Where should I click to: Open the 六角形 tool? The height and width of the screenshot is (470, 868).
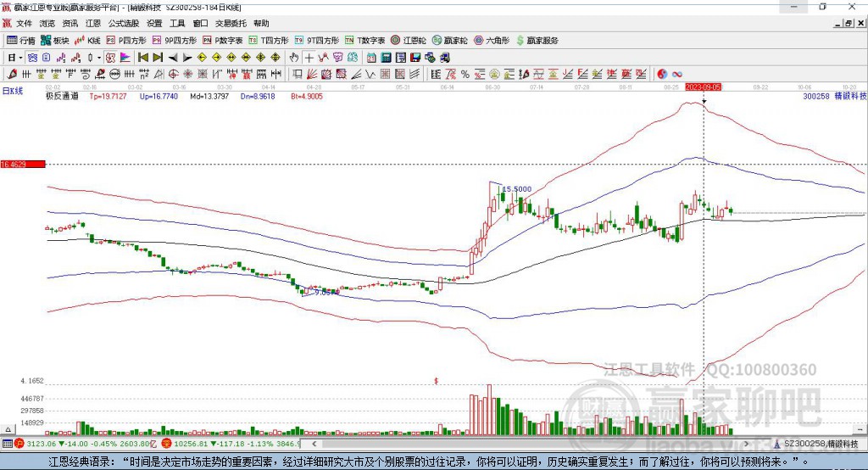[x=492, y=41]
